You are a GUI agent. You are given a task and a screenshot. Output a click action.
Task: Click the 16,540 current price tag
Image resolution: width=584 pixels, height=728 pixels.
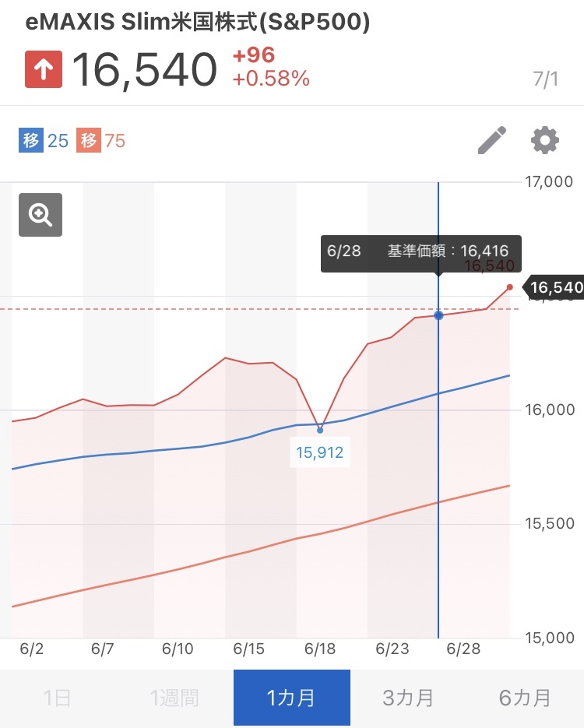555,288
